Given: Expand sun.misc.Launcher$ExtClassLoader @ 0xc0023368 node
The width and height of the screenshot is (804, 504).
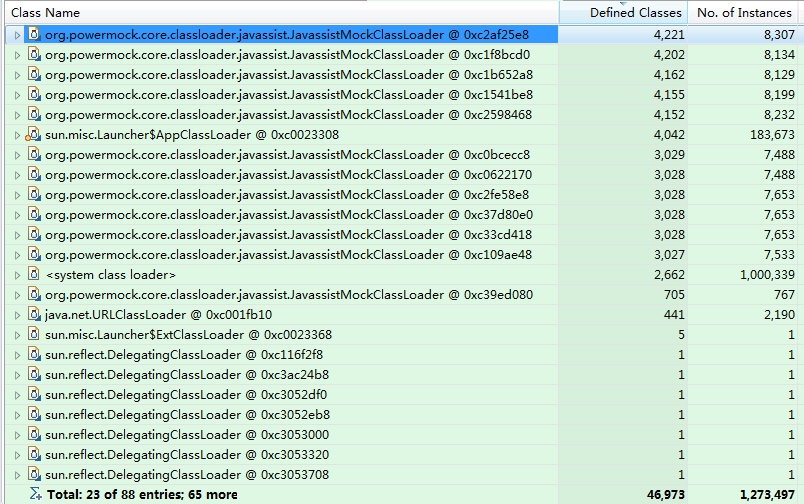Looking at the screenshot, I should point(17,335).
